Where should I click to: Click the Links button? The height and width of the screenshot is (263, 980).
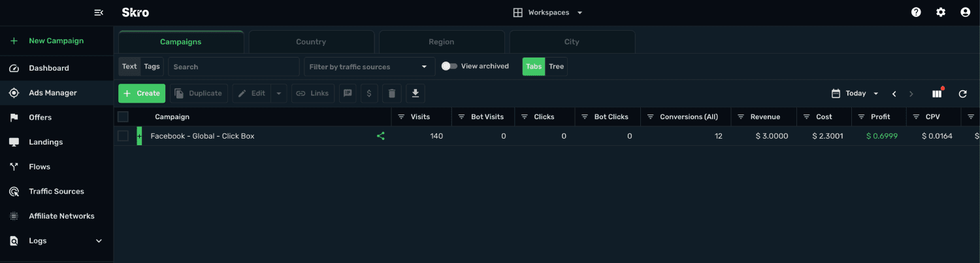(313, 94)
